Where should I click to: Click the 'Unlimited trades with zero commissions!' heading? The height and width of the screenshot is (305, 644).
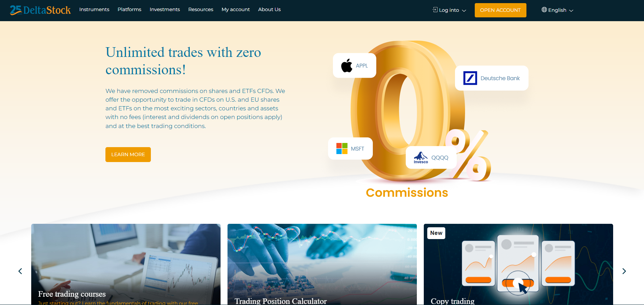pyautogui.click(x=183, y=61)
